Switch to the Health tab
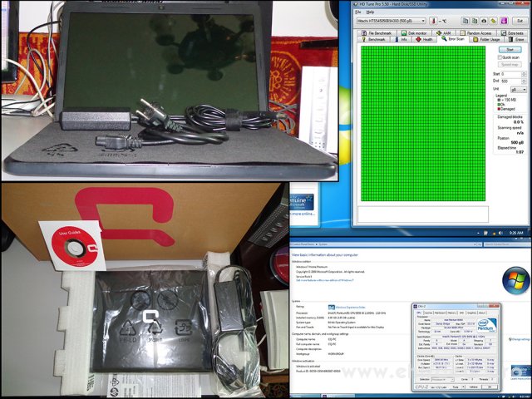The width and height of the screenshot is (532, 399). 427,38
